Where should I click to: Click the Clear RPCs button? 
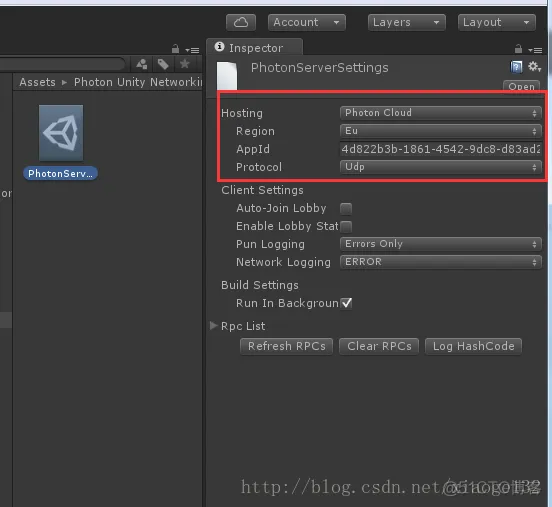(379, 346)
